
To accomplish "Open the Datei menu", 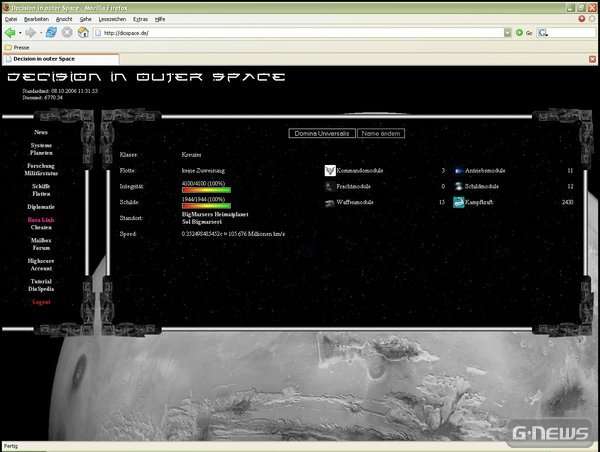I will coord(11,19).
